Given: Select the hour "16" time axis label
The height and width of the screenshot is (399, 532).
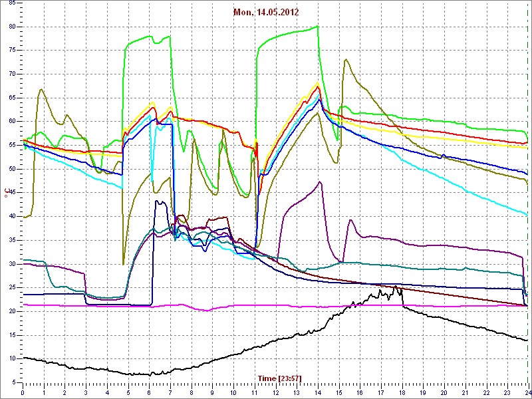Looking at the screenshot, I should coord(360,392).
